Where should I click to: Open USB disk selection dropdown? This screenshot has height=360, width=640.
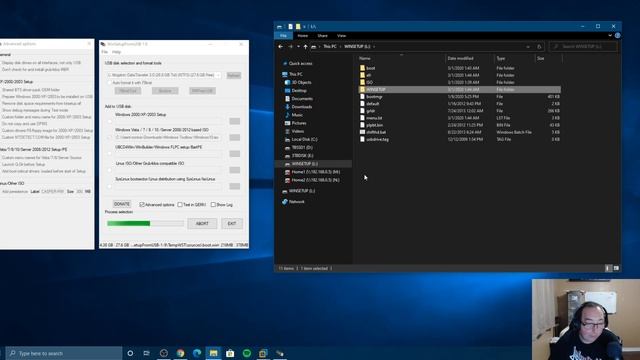[218, 75]
